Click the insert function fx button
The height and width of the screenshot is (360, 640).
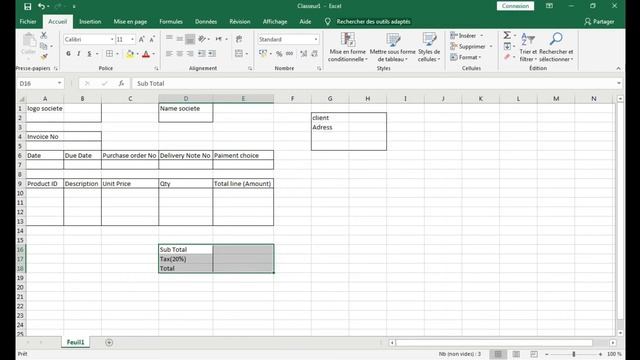pos(121,83)
